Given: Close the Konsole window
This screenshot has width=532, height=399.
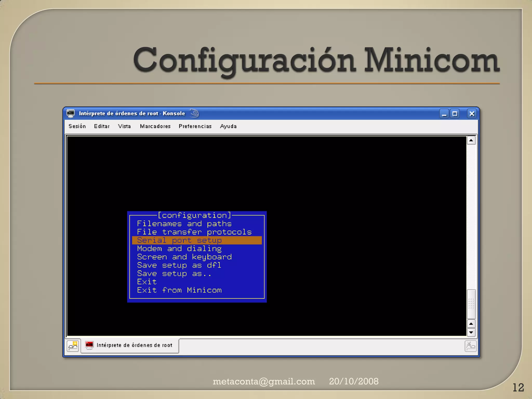Looking at the screenshot, I should [472, 114].
